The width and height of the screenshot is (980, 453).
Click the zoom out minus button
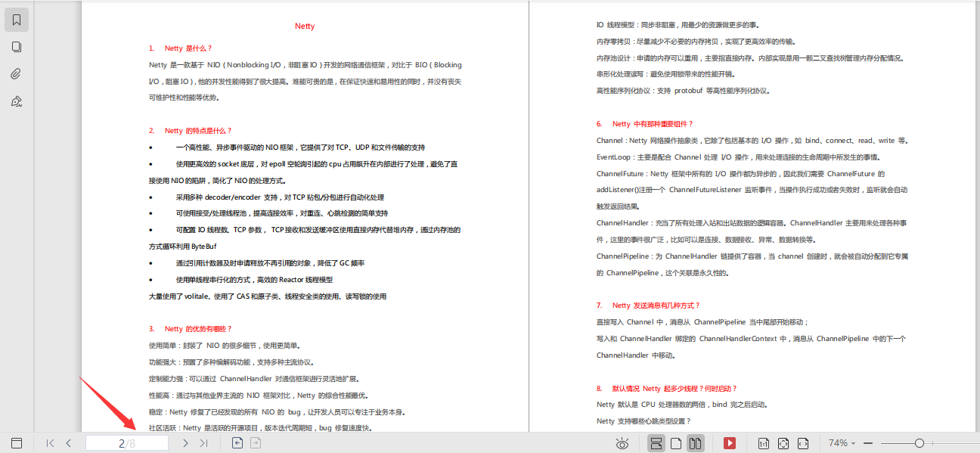868,443
